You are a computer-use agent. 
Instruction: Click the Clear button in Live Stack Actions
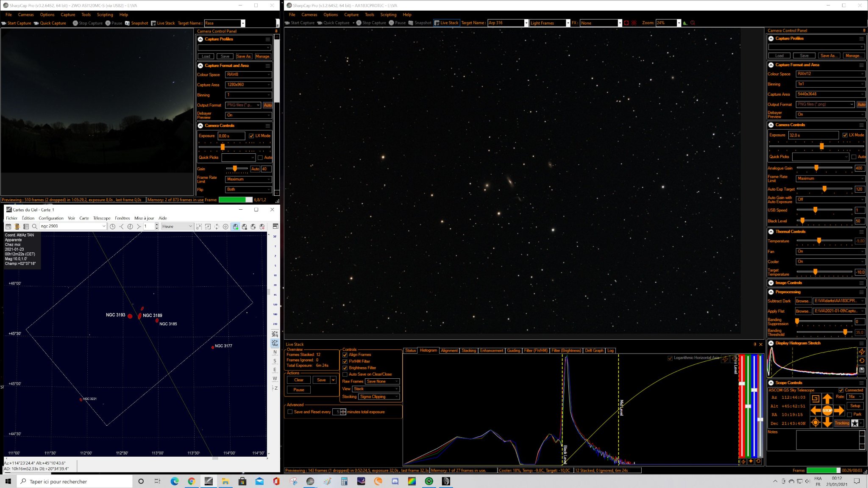(299, 380)
